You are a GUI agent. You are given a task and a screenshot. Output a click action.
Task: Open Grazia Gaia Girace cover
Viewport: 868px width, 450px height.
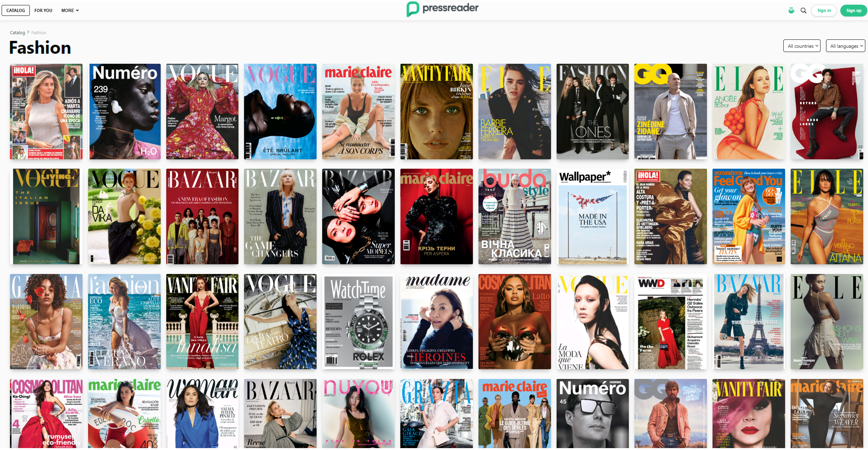[436, 414]
